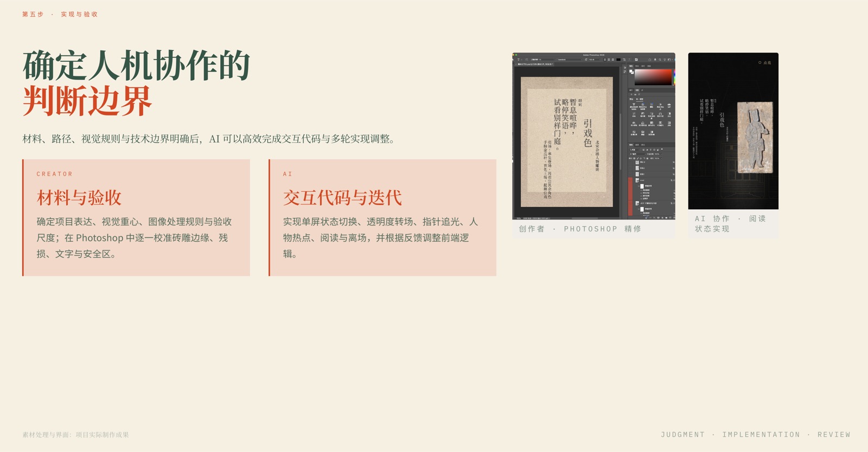Viewport: 868px width, 452px height.
Task: Click the card title 交互代码与迭代
Action: click(342, 198)
